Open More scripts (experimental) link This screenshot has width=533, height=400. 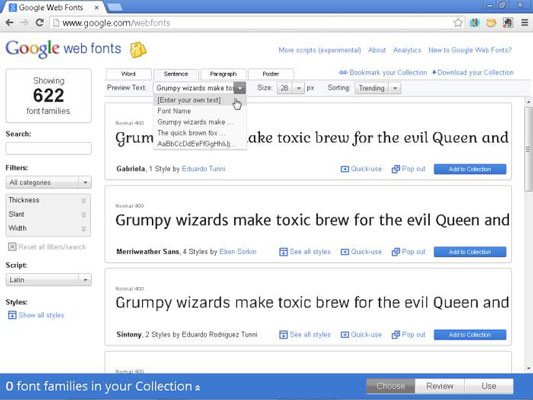320,50
